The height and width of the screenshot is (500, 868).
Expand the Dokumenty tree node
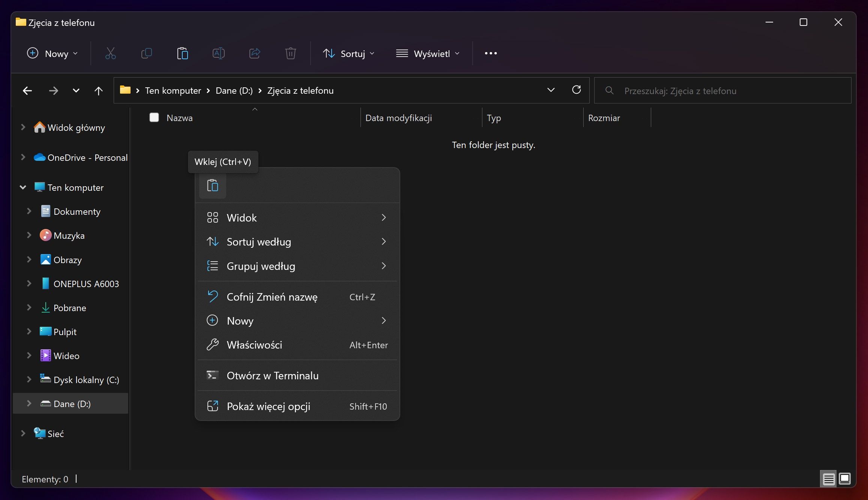(x=29, y=211)
